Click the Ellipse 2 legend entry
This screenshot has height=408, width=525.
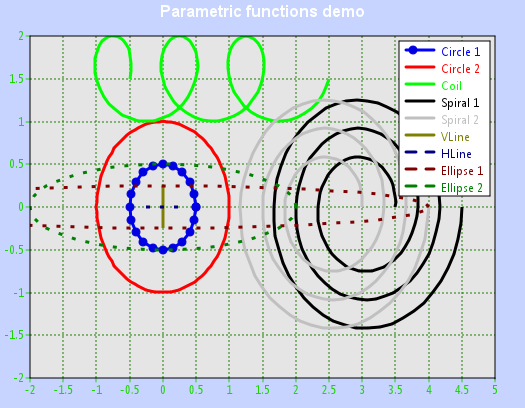[x=444, y=188]
